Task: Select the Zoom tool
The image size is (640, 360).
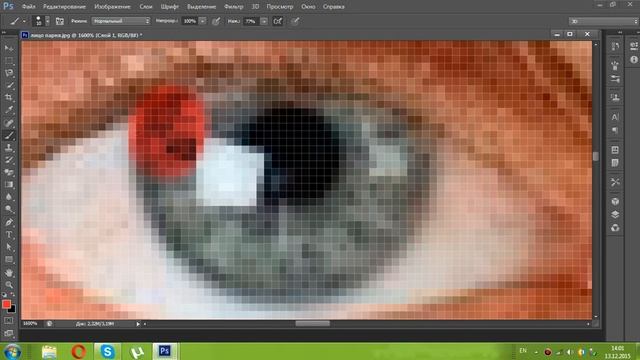Action: tap(9, 285)
